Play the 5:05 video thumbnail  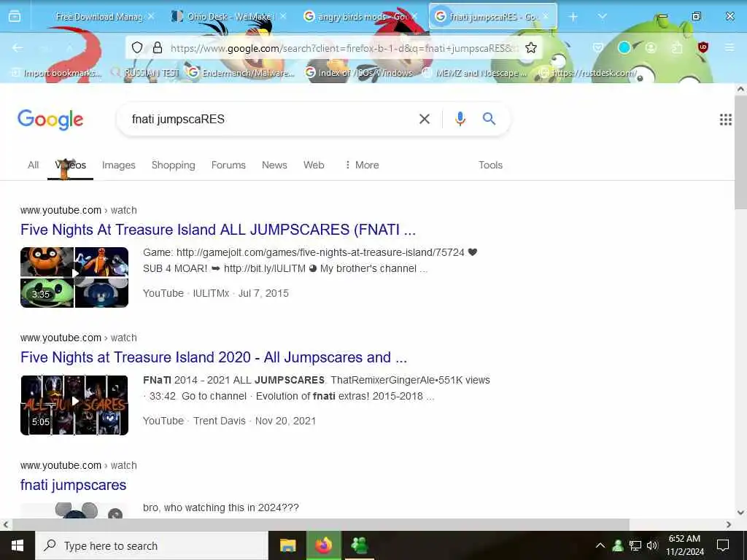74,405
